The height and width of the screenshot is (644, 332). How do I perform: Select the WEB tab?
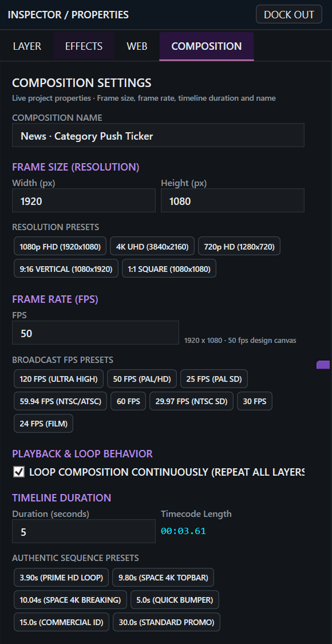point(137,46)
